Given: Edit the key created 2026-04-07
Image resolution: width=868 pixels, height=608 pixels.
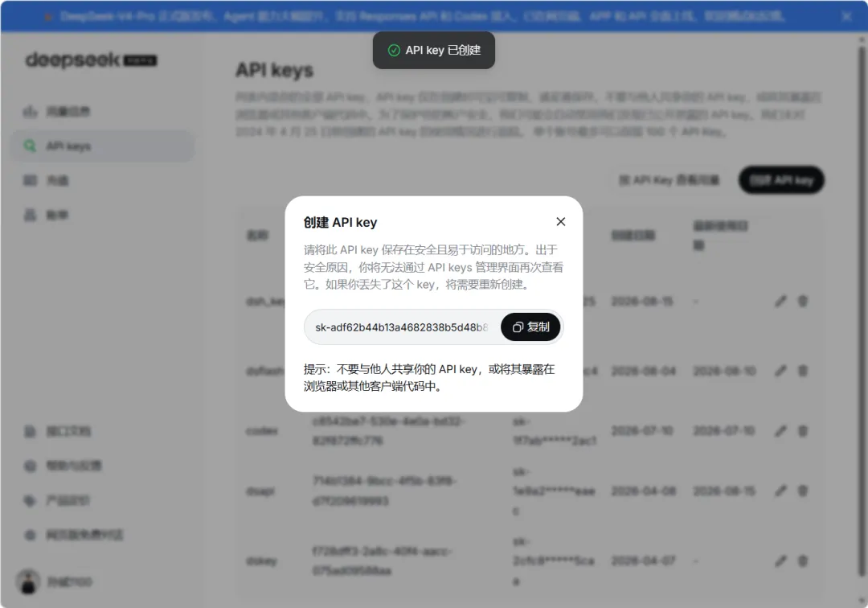Looking at the screenshot, I should (780, 561).
